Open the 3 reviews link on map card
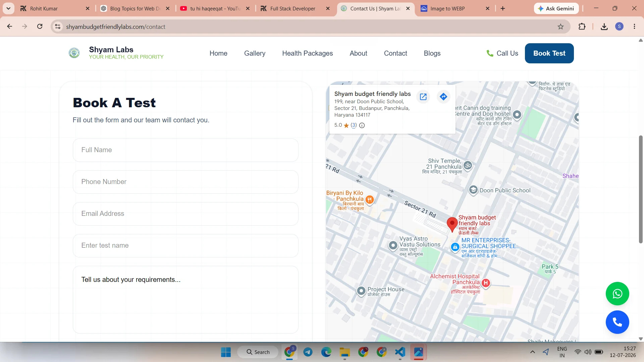The height and width of the screenshot is (362, 644). point(354,125)
